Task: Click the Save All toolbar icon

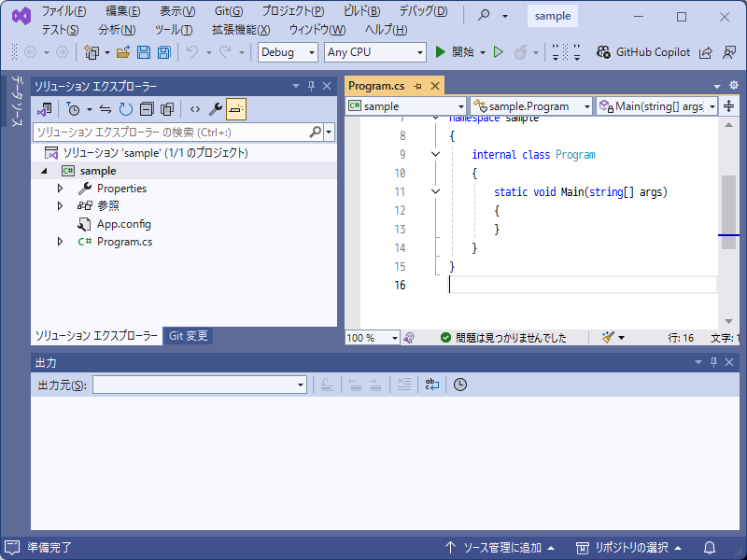Action: [163, 52]
